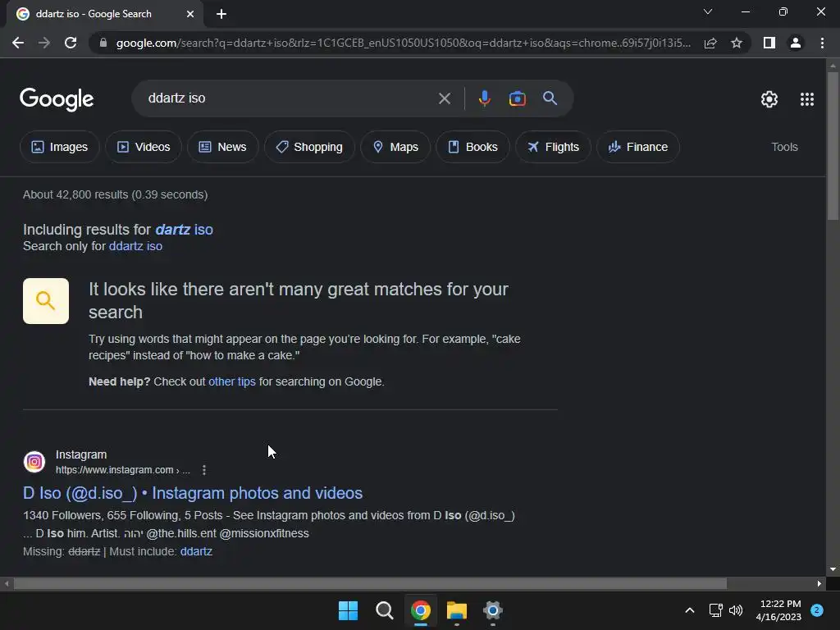Close the ddartz iso Google Search tab
Viewport: 840px width, 630px height.
(190, 14)
